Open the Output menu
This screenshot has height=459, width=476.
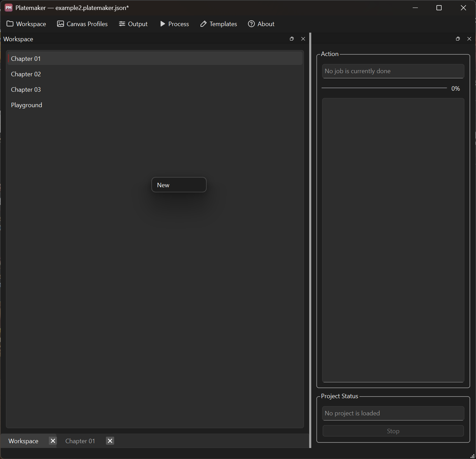pyautogui.click(x=133, y=24)
